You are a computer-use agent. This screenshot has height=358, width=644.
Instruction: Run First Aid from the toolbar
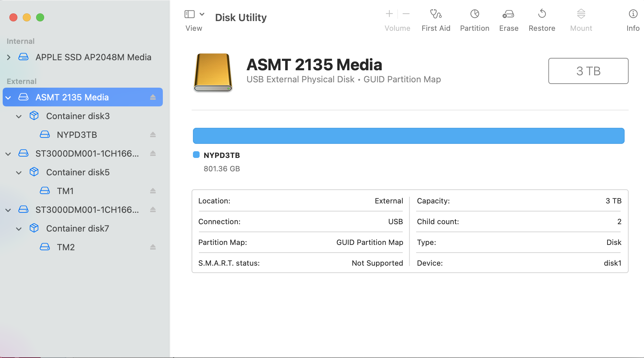[436, 14]
